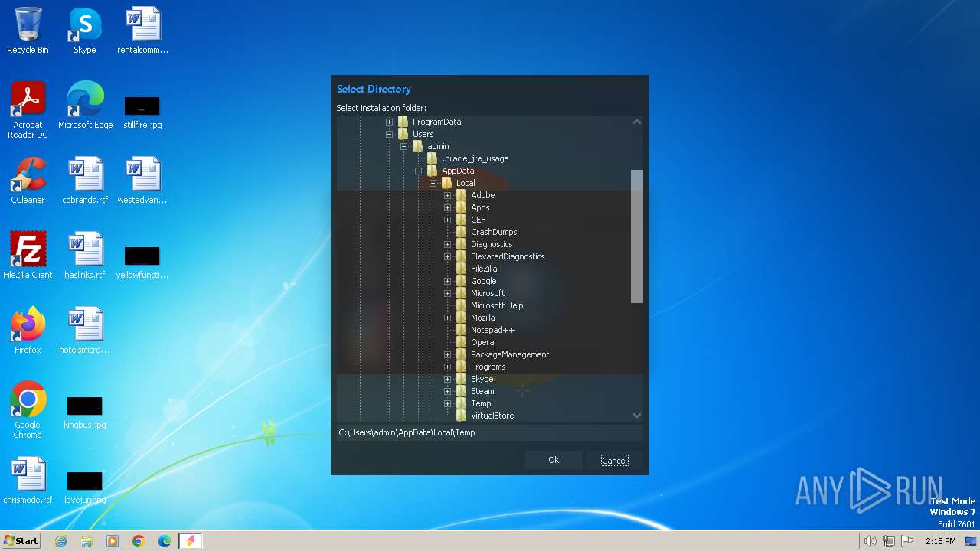Select the yellowfuncti image file on the desktop
The width and height of the screenshot is (980, 551).
click(x=142, y=262)
